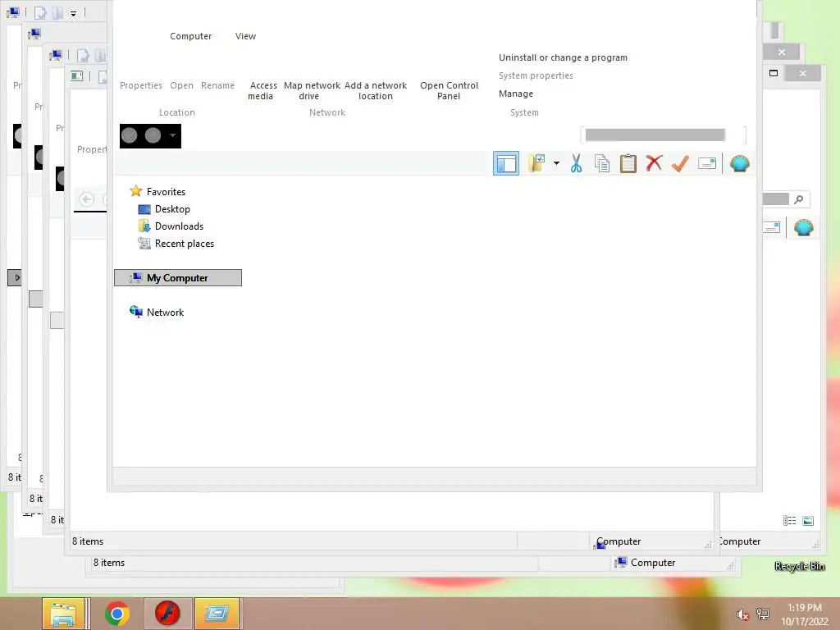
Task: Select Downloads under Favorites
Action: point(179,226)
